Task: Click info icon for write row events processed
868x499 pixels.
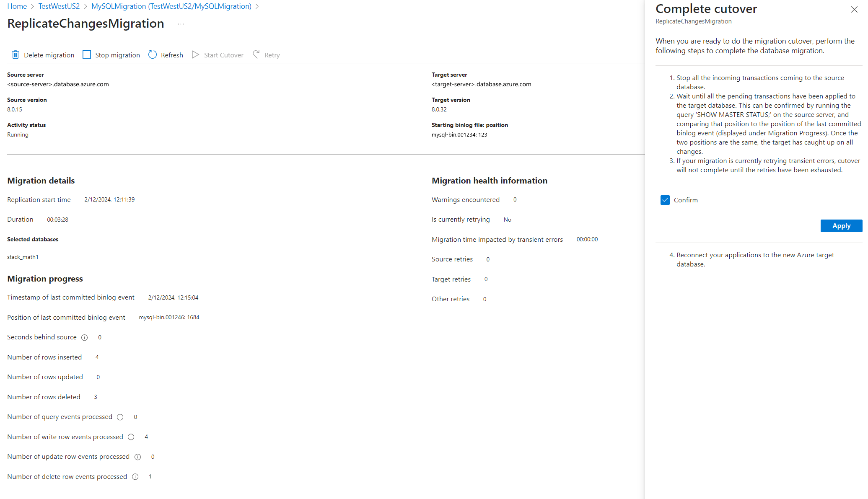Action: point(131,437)
